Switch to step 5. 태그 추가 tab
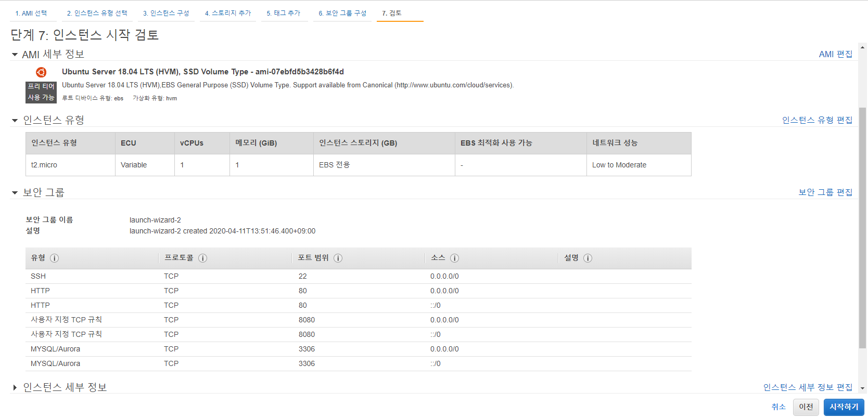 [x=284, y=14]
